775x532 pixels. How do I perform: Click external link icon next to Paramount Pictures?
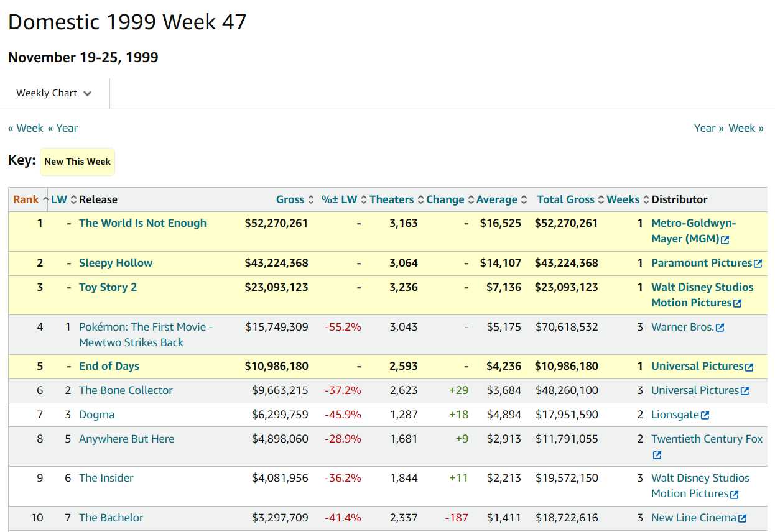[758, 264]
